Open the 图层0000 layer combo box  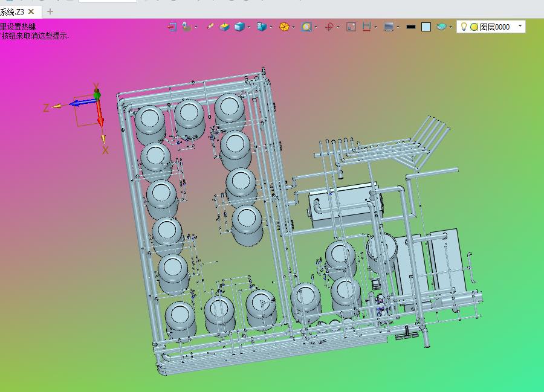tap(491, 27)
